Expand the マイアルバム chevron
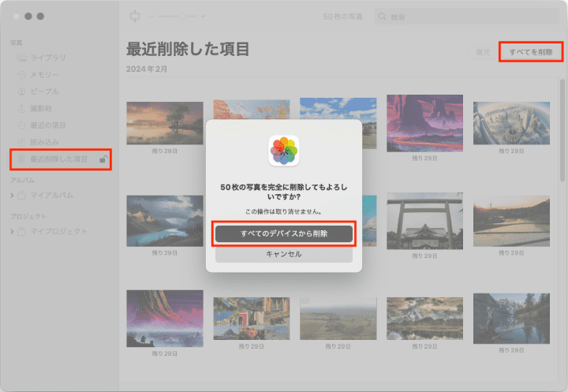The height and width of the screenshot is (392, 568). coord(12,196)
